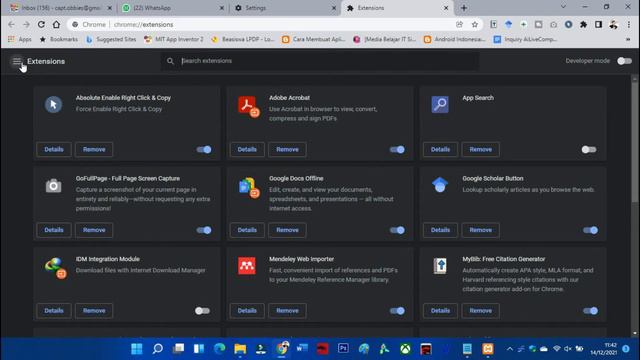Click the chrome://extensions address bar
Screen dimensions: 640x360
261,24
